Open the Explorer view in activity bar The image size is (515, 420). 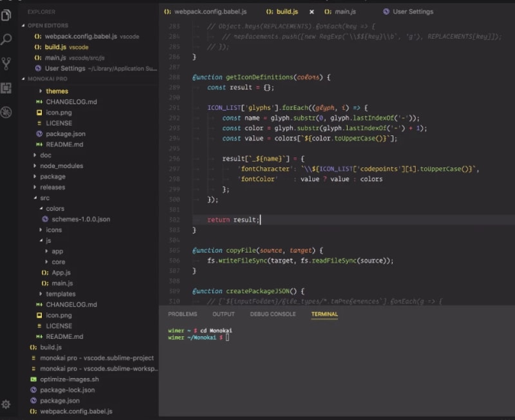pyautogui.click(x=7, y=15)
